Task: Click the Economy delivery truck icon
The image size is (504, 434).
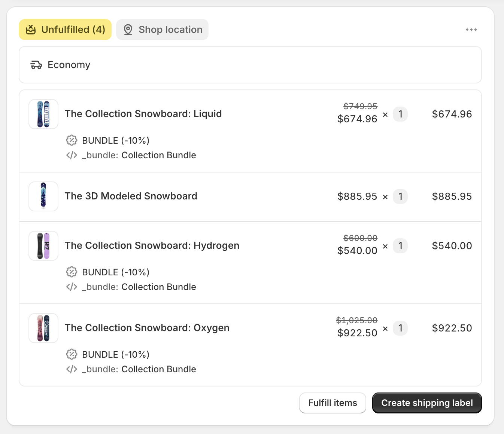Action: [36, 64]
